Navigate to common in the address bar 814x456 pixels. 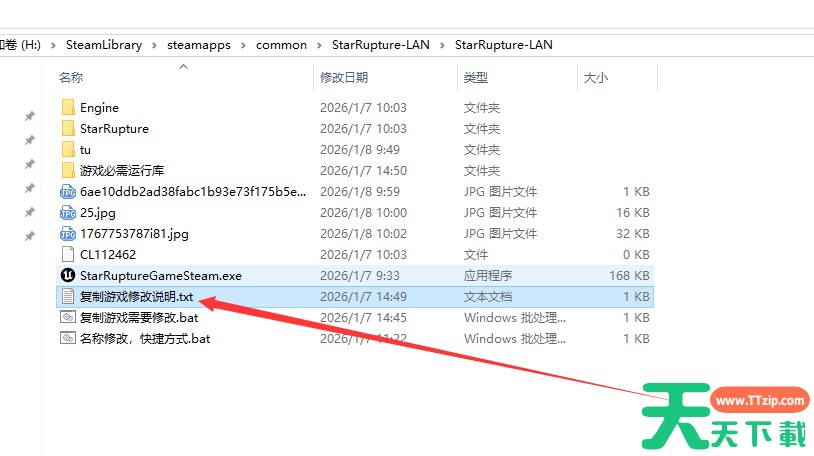pyautogui.click(x=281, y=45)
